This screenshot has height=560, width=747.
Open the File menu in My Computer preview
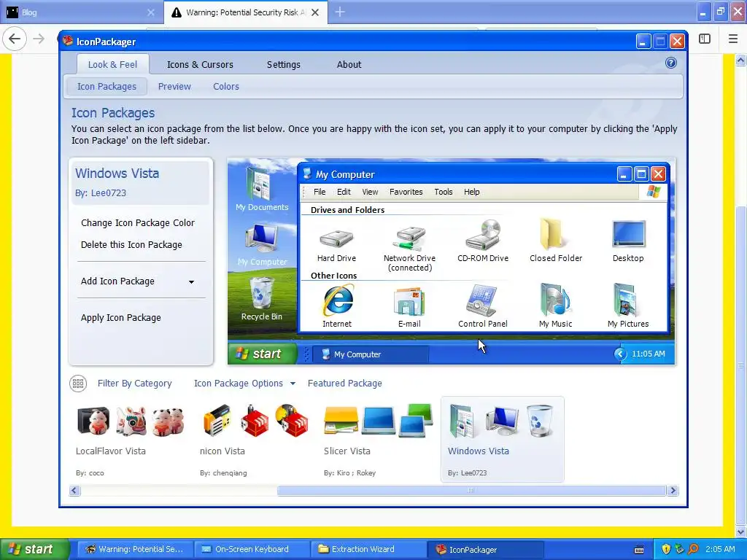point(320,192)
